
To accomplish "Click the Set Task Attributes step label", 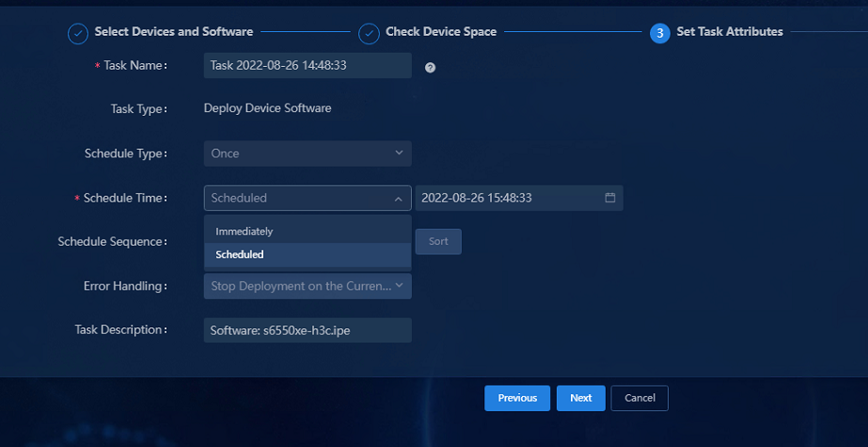I will (x=730, y=32).
